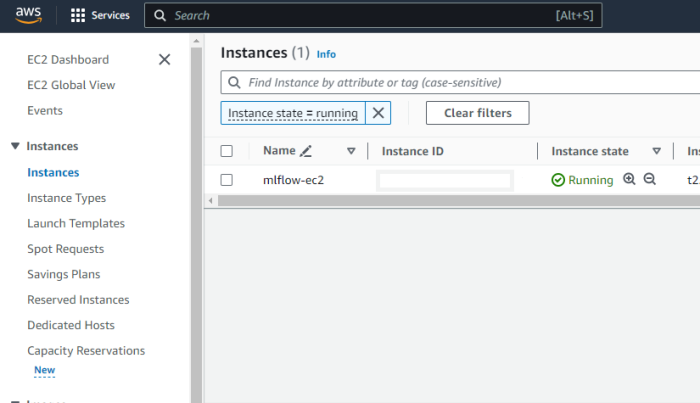This screenshot has width=700, height=403.
Task: Select the mlflow-ec2 row checkbox
Action: pos(227,180)
